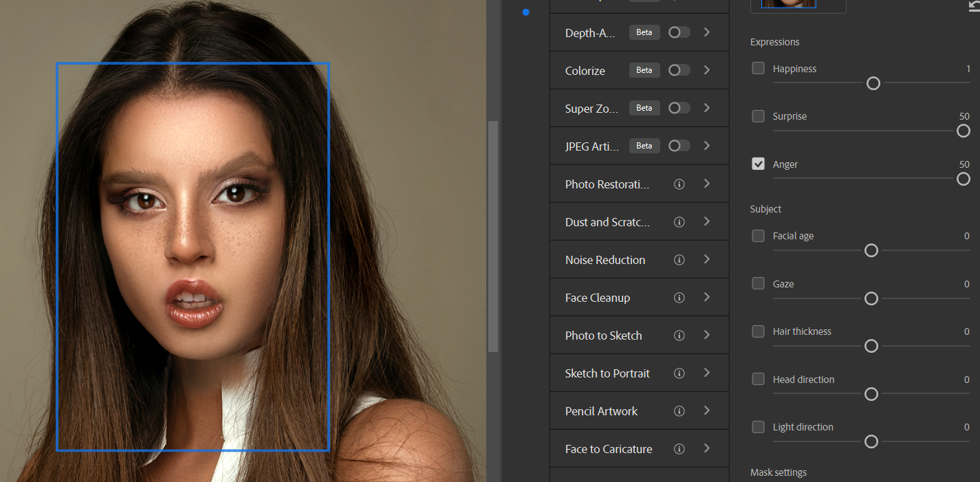Screen dimensions: 980x482
Task: Expand JPEG Artifacts Removal chevron
Action: (707, 146)
